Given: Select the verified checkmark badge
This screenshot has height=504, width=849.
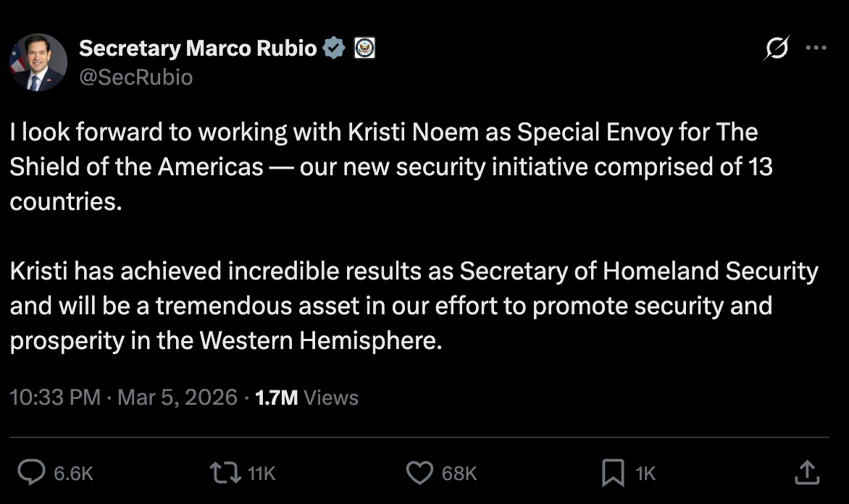Looking at the screenshot, I should (x=333, y=48).
